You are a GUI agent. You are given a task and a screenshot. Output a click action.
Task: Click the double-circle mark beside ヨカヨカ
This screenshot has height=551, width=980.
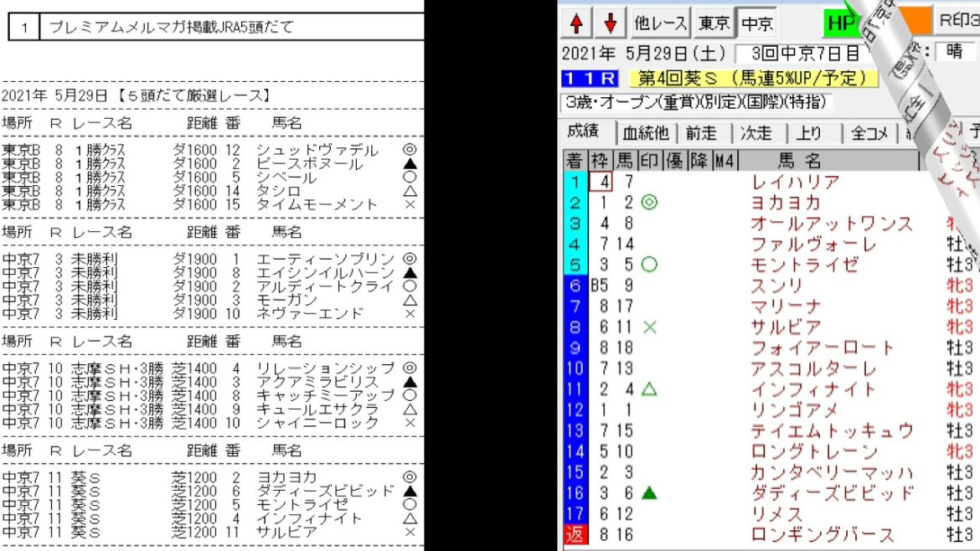(648, 203)
